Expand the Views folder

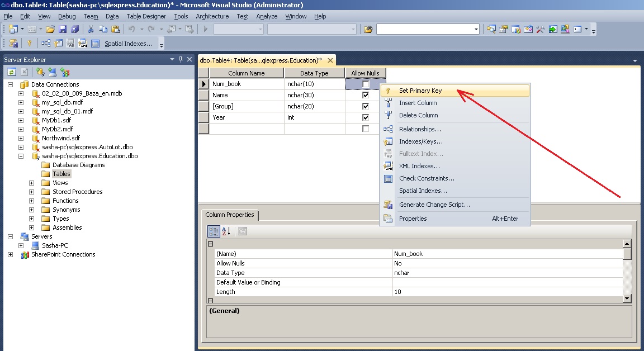[32, 183]
